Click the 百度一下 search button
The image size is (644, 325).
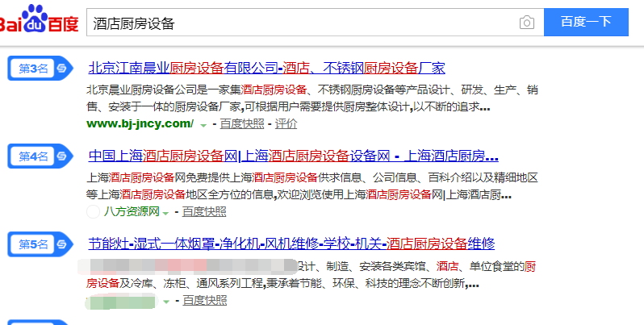(586, 22)
